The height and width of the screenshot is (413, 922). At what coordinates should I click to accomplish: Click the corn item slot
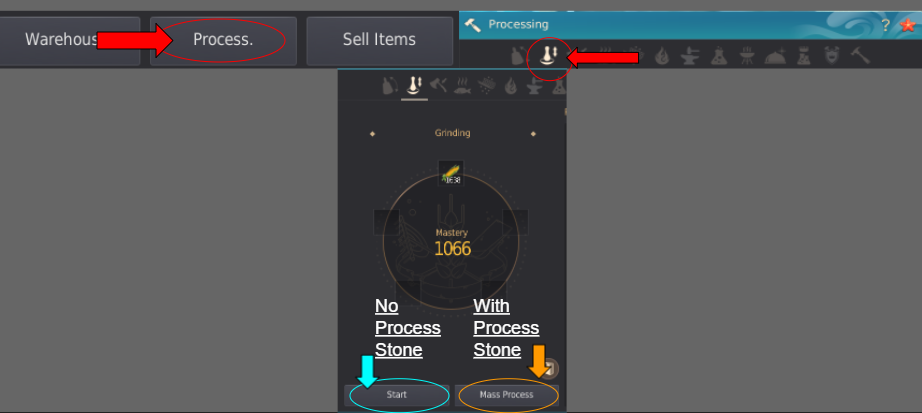[451, 174]
